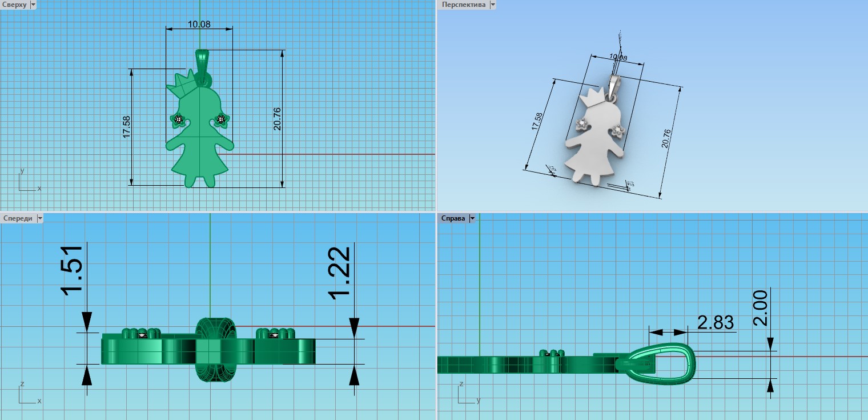
Task: Select the 1.22 dimension text in Спереди
Action: (x=340, y=273)
